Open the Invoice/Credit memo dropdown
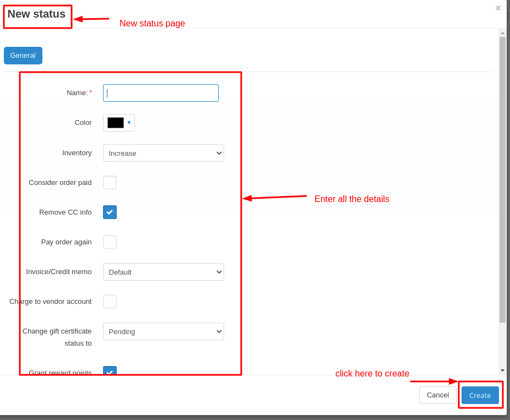 164,272
